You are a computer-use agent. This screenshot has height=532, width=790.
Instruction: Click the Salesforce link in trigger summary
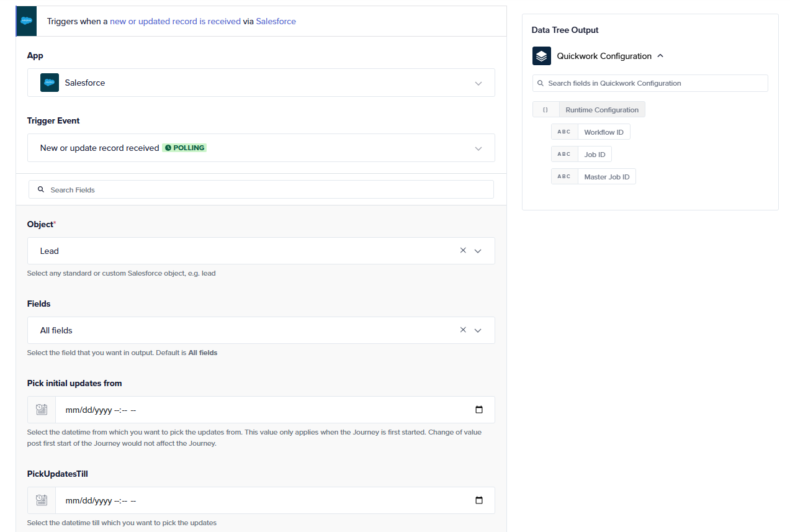(x=276, y=21)
